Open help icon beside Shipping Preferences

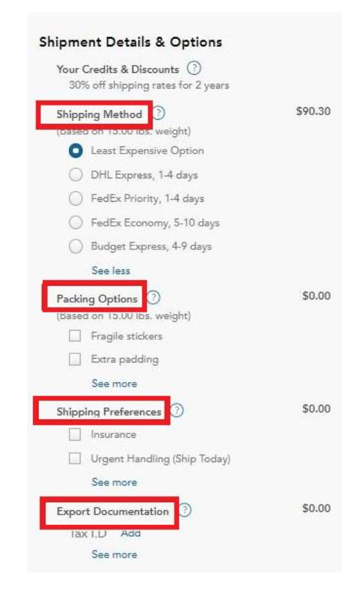(177, 410)
